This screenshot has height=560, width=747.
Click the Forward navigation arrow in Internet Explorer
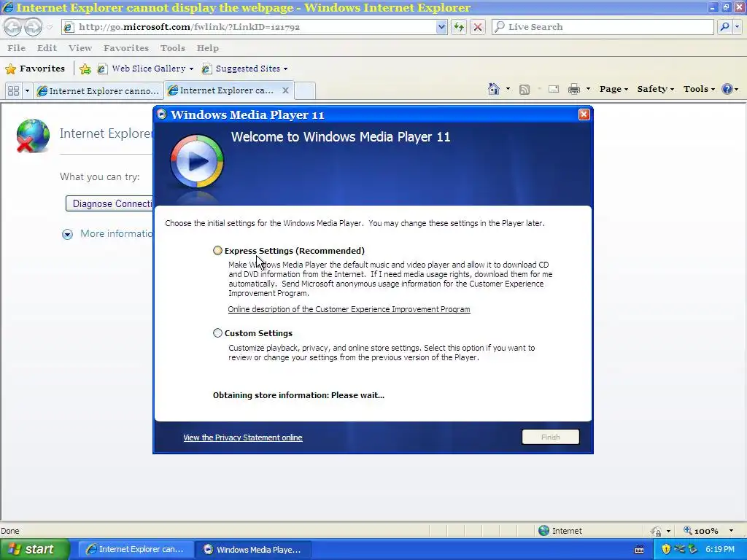click(x=33, y=27)
